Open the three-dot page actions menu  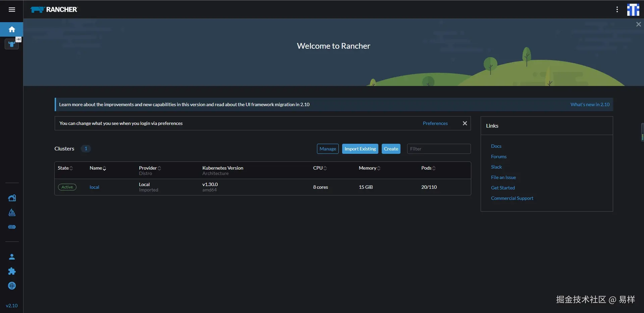click(617, 9)
